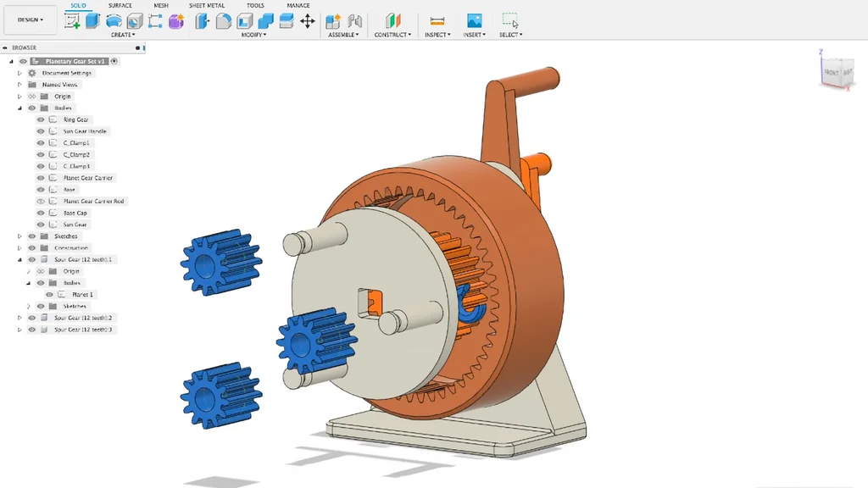Switch to the Surface tab
Viewport: 868px width, 488px height.
pyautogui.click(x=120, y=6)
